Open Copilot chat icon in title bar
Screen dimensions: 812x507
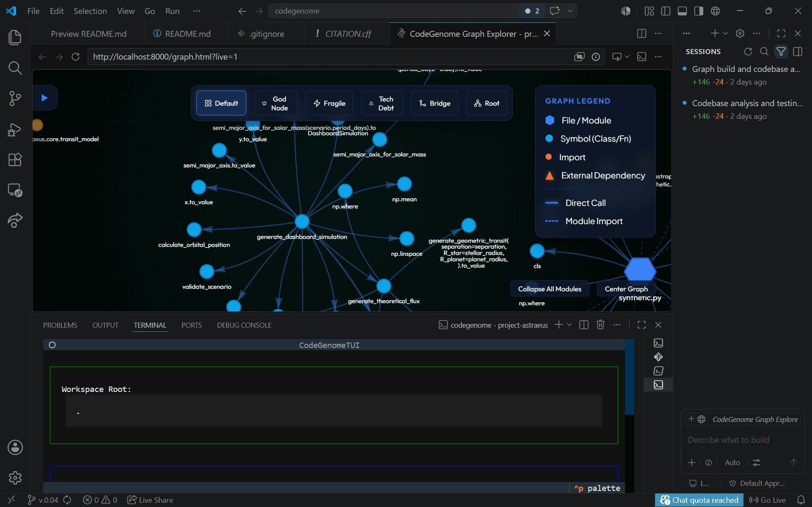click(555, 11)
